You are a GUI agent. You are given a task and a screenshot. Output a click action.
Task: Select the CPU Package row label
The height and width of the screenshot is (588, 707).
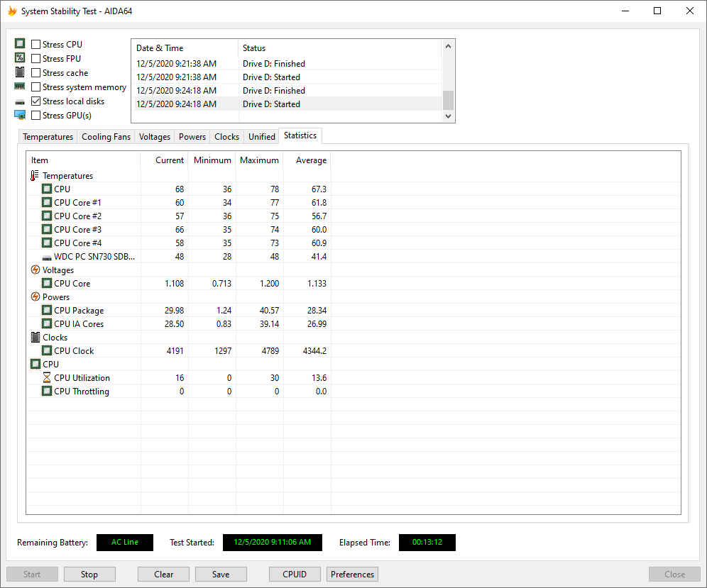[79, 311]
